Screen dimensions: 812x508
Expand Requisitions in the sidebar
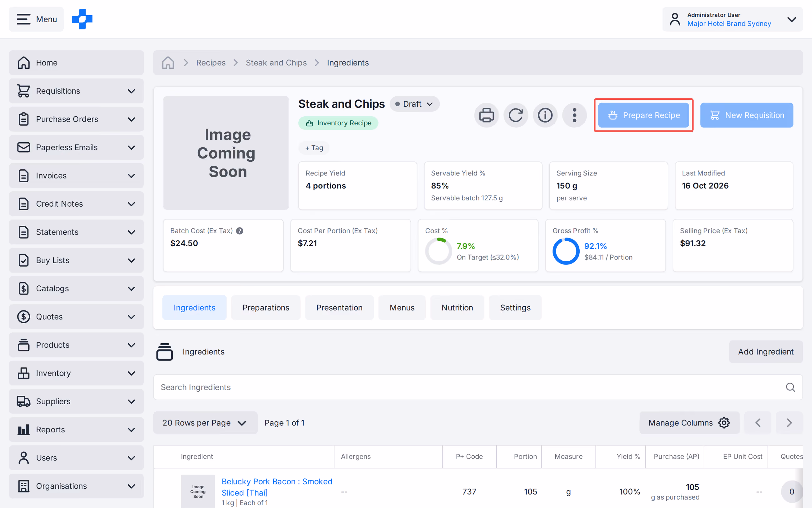76,91
